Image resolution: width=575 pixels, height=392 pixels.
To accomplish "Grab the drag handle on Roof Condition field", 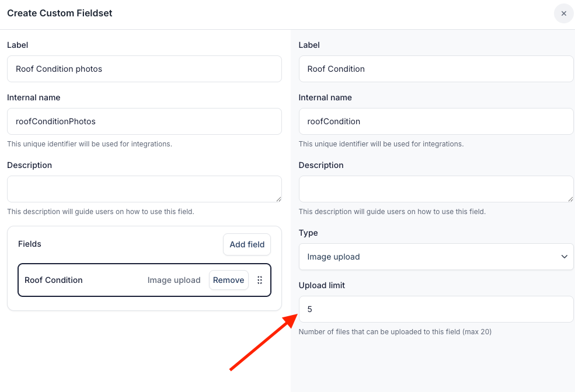I will pos(260,280).
